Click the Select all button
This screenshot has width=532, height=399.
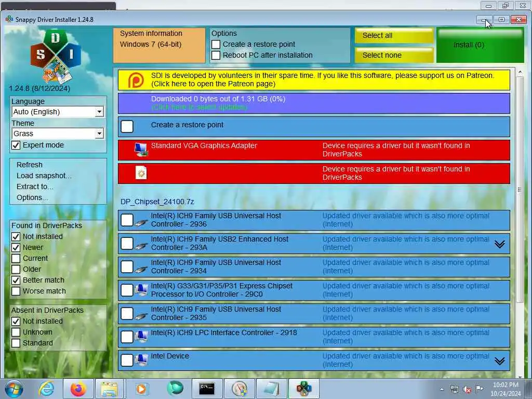(394, 36)
